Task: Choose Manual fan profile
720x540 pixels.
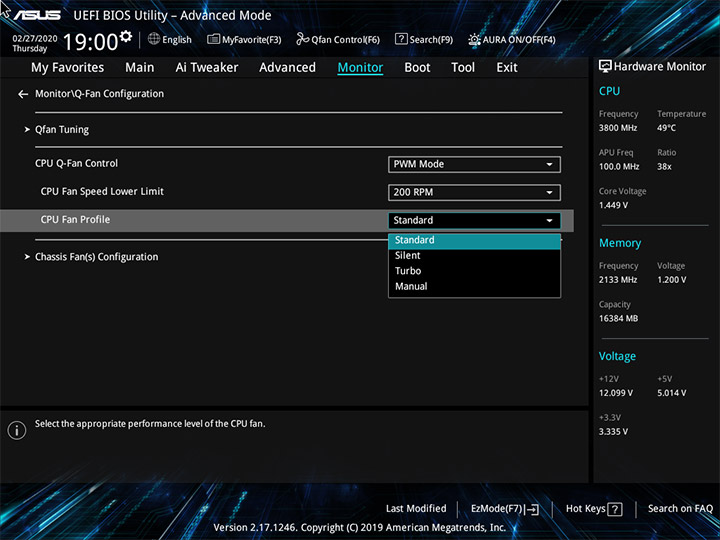Action: (x=474, y=287)
